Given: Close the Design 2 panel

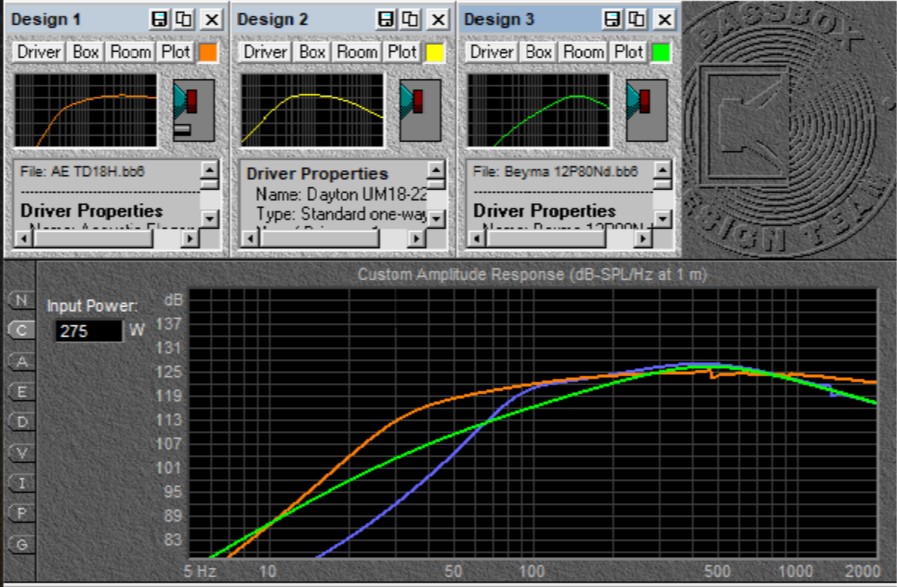Looking at the screenshot, I should tap(438, 19).
